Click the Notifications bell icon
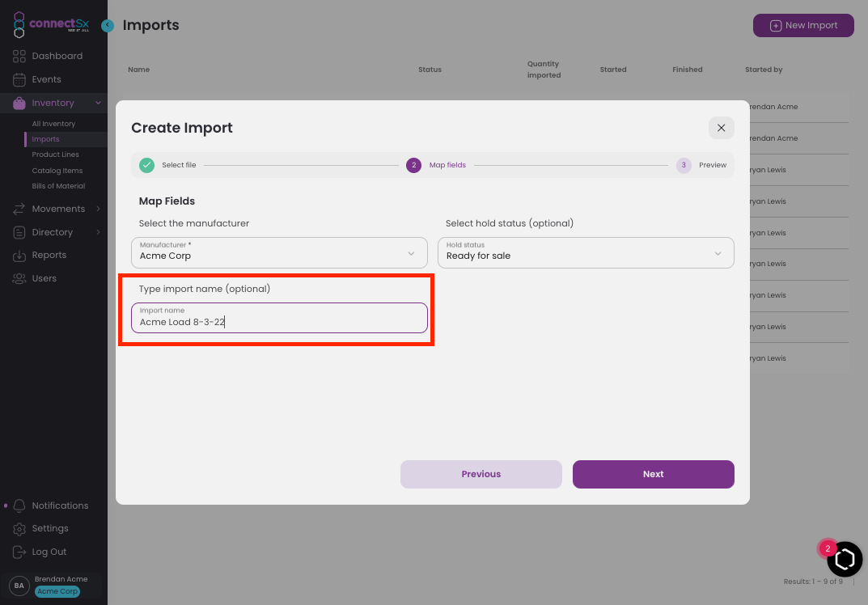 point(19,506)
